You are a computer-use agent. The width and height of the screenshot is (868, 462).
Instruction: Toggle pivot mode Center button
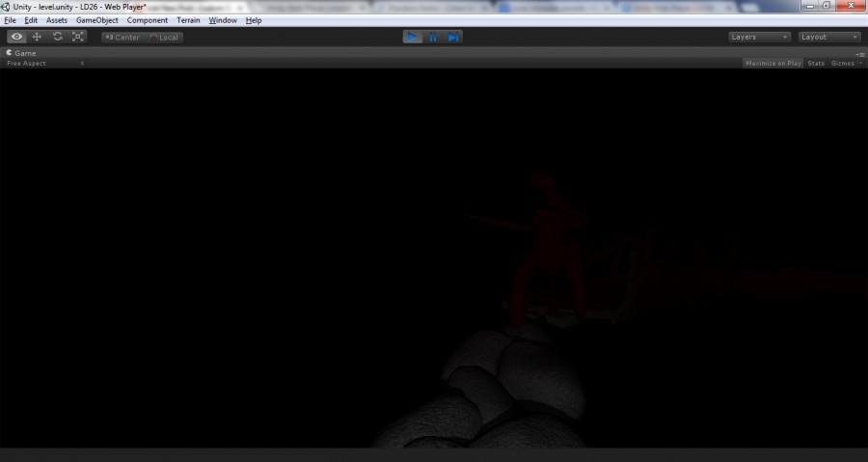(x=122, y=38)
